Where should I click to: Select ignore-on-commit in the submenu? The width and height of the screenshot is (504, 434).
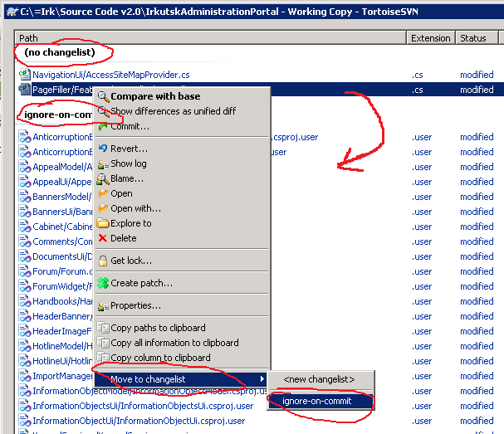321,402
